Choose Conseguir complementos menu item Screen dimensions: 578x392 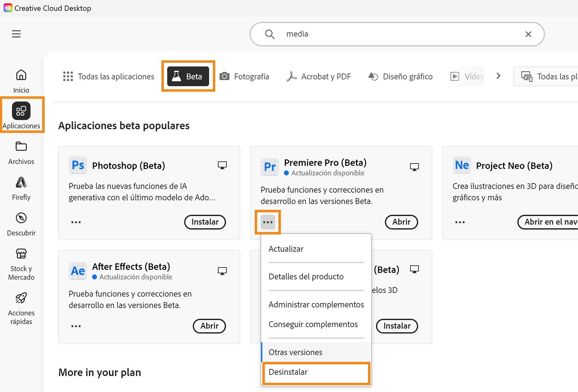click(316, 324)
